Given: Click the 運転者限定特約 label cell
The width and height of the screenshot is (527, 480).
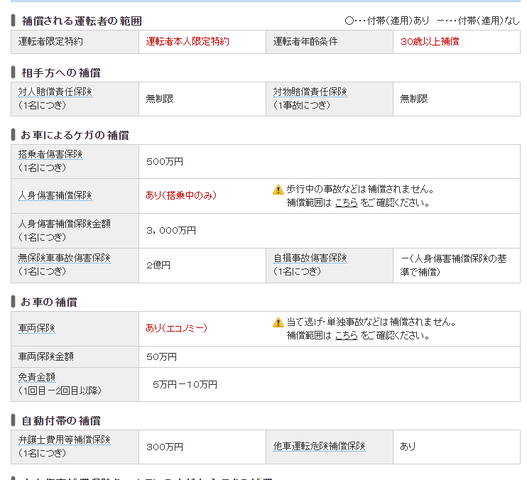Looking at the screenshot, I should pyautogui.click(x=75, y=42).
